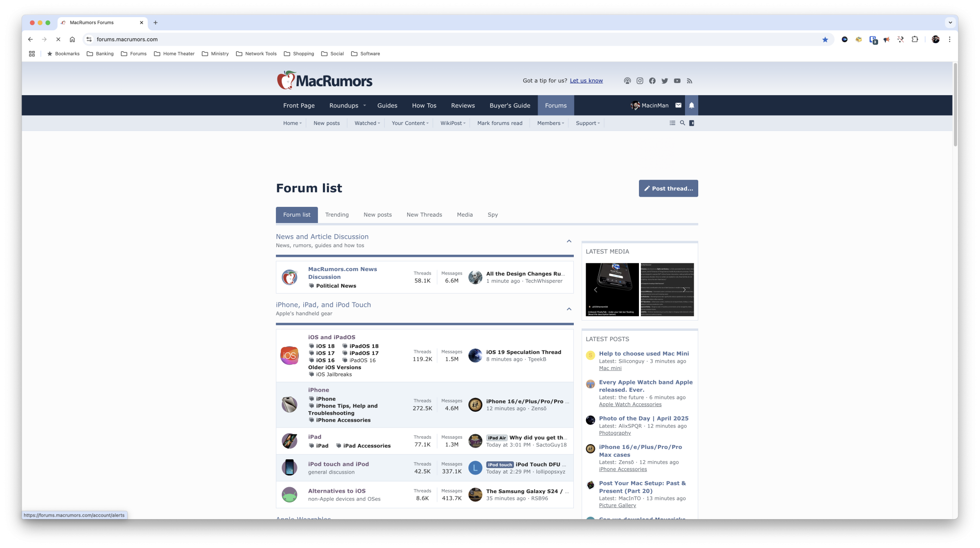The width and height of the screenshot is (980, 548).
Task: Click the iPod touch and iPod forum icon
Action: point(290,468)
